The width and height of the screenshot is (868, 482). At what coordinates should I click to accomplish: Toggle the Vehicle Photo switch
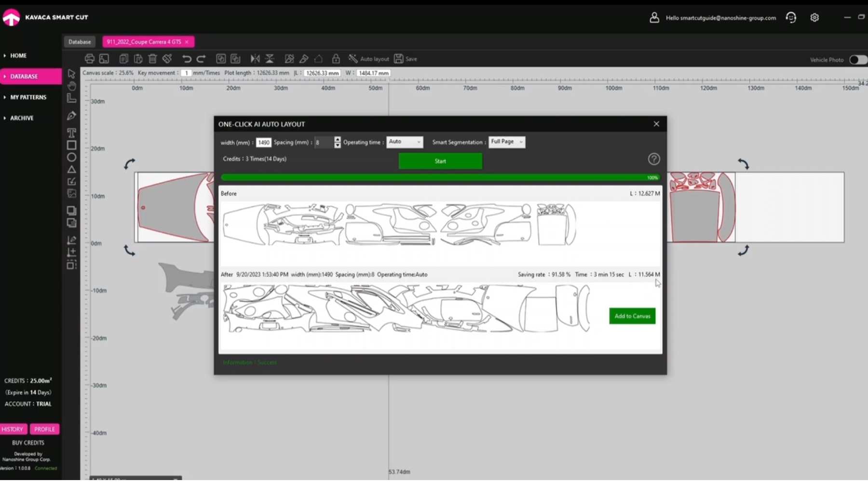858,60
